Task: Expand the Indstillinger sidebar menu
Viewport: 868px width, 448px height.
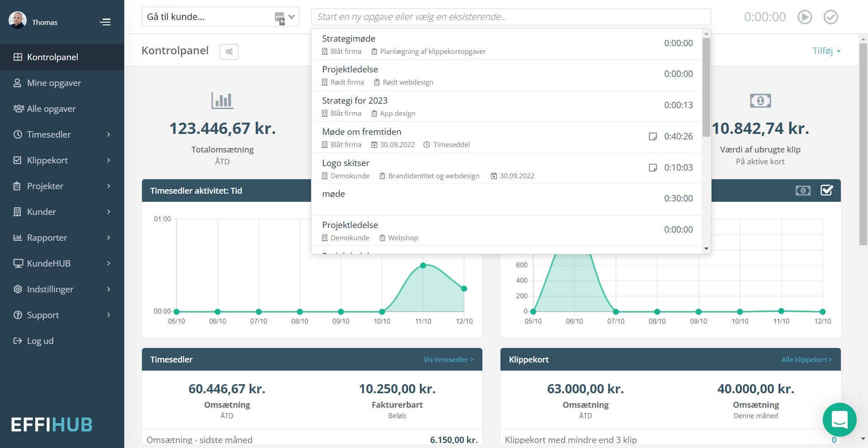Action: pos(62,289)
